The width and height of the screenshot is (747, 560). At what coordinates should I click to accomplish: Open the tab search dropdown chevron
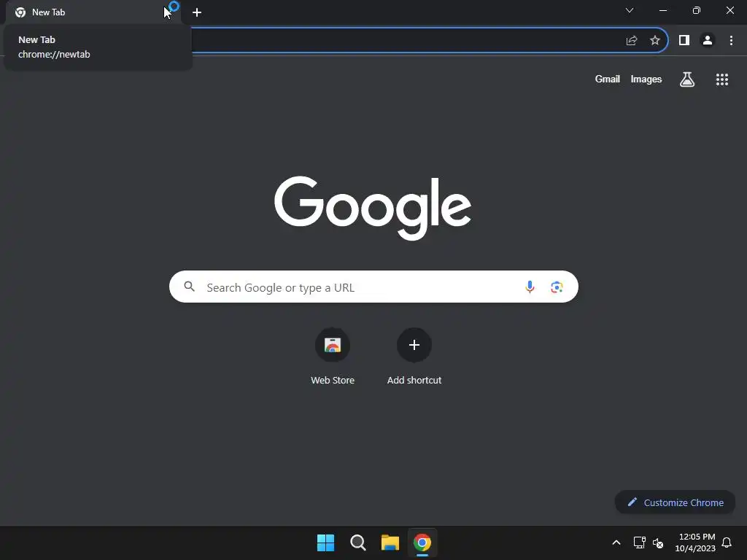630,10
